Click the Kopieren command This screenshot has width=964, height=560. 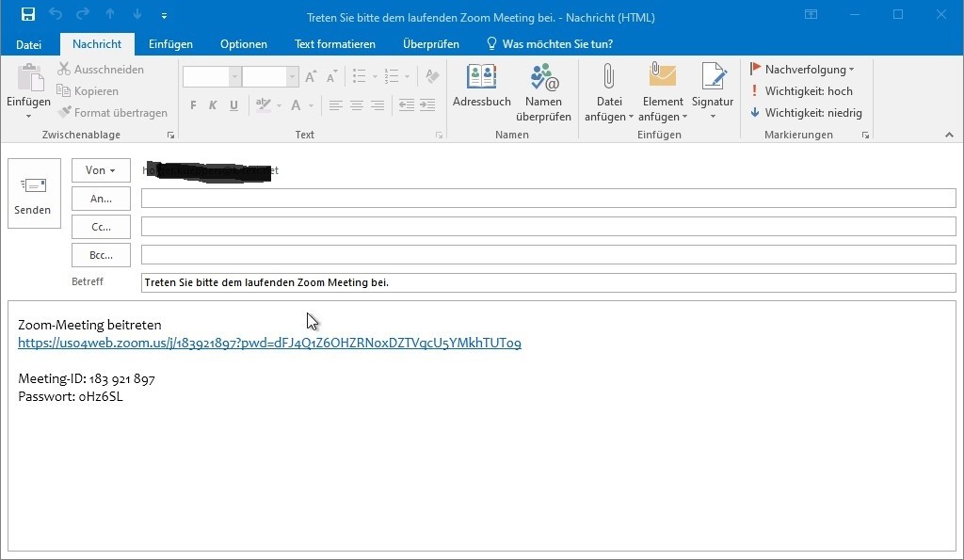pos(88,91)
